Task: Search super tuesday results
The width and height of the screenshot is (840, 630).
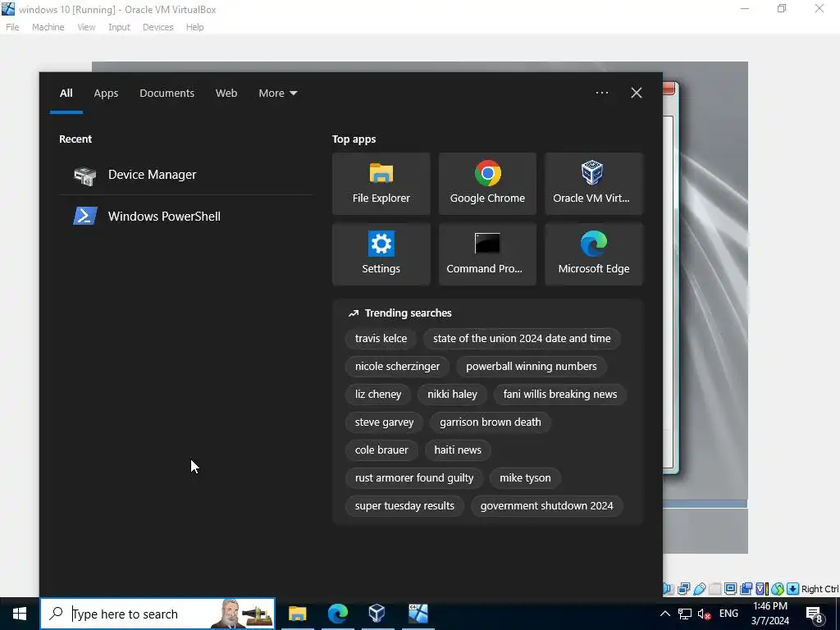Action: click(404, 505)
